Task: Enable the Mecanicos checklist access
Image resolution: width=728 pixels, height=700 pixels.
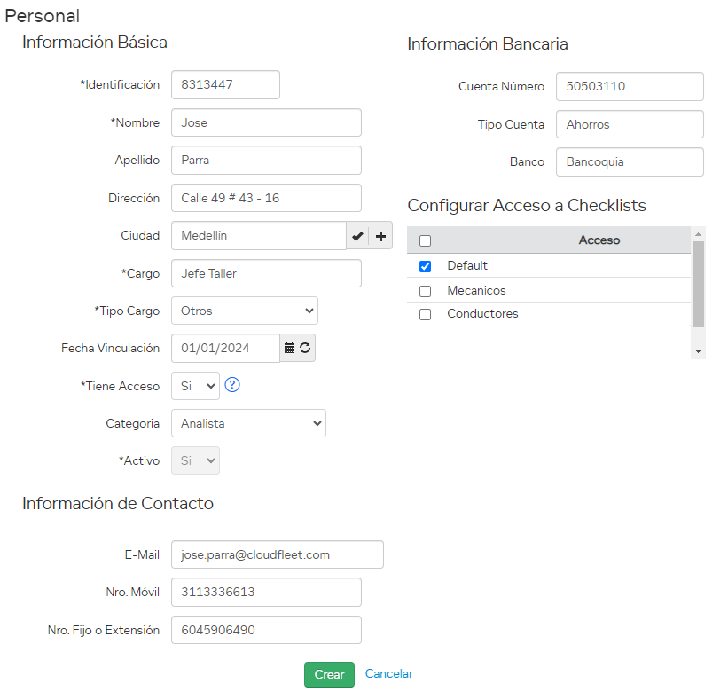Action: tap(425, 291)
